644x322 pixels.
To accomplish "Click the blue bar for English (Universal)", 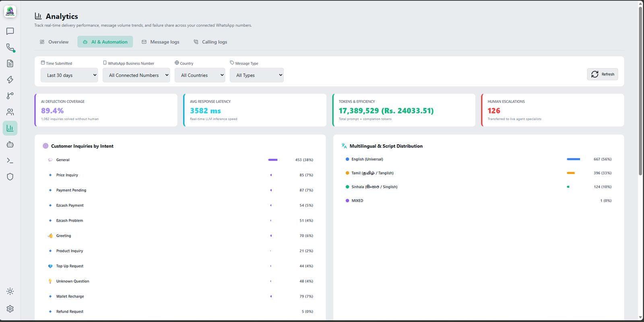I will [573, 159].
